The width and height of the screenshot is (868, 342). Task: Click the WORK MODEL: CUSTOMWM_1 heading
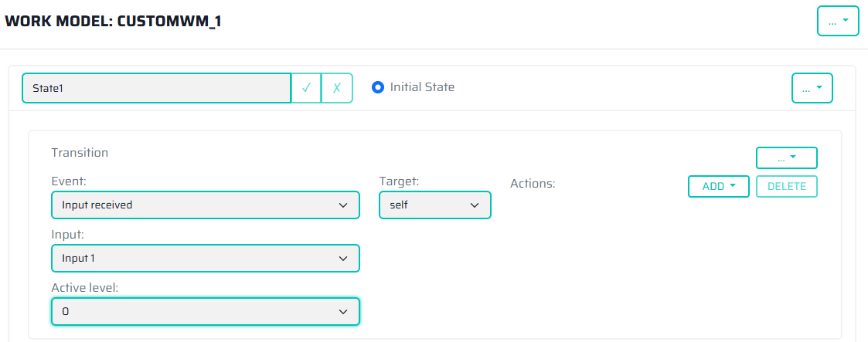pyautogui.click(x=114, y=21)
